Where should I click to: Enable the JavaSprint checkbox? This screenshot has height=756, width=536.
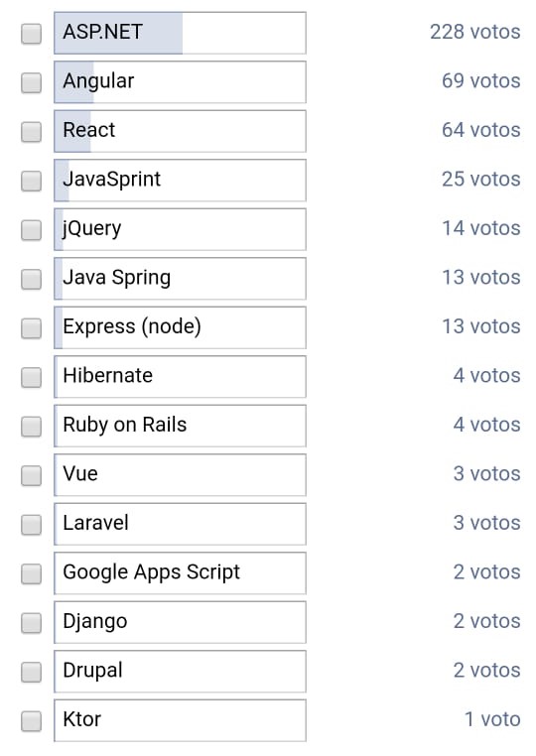[x=32, y=181]
